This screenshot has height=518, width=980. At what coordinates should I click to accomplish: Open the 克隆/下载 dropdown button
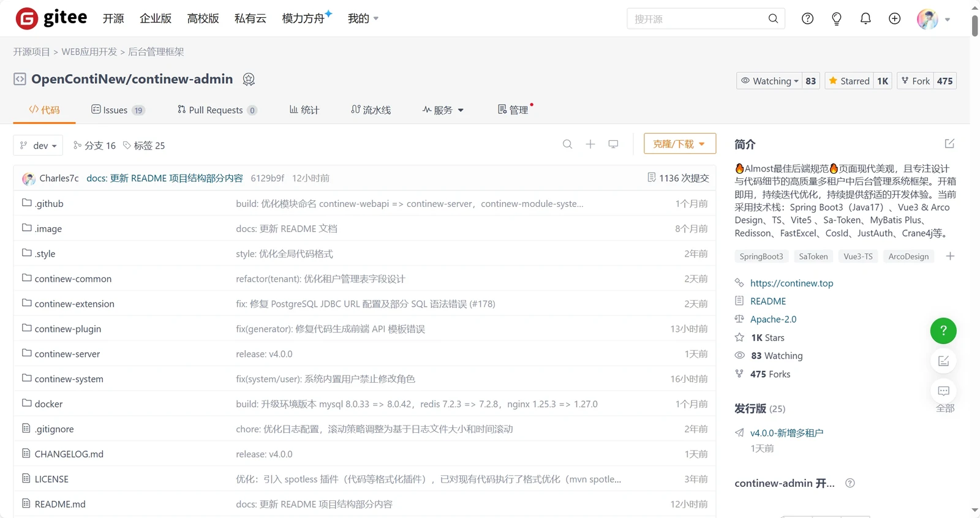click(679, 144)
